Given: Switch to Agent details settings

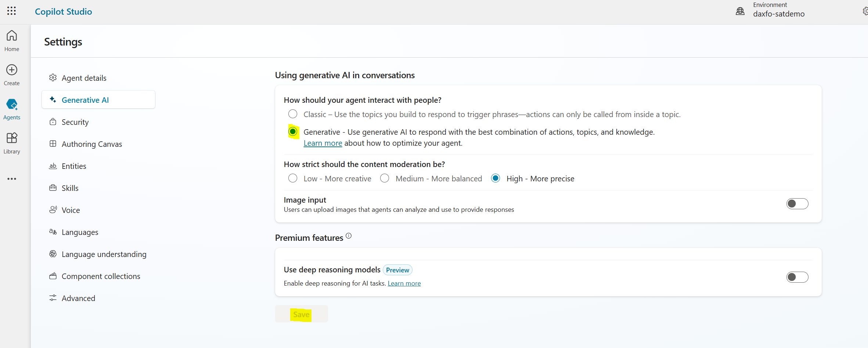Looking at the screenshot, I should click(84, 78).
